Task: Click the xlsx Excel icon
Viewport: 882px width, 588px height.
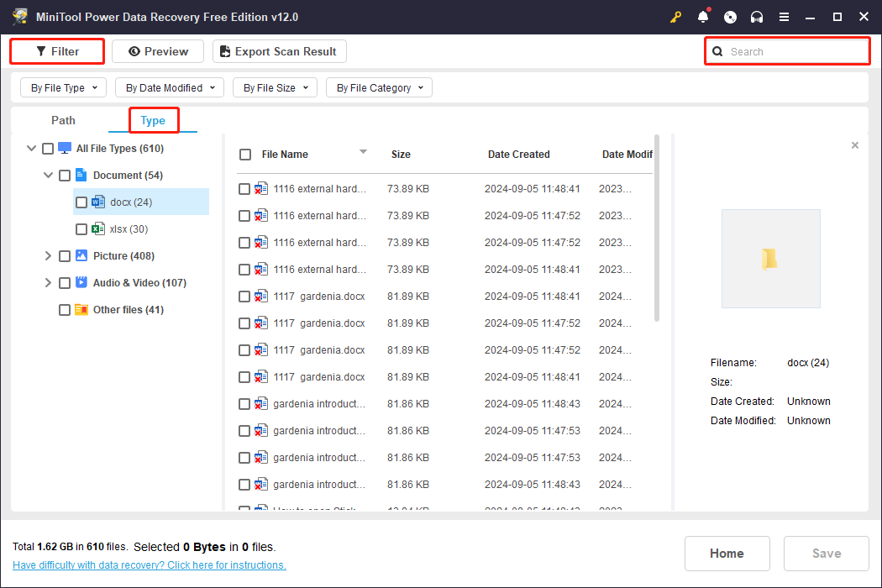Action: (98, 228)
